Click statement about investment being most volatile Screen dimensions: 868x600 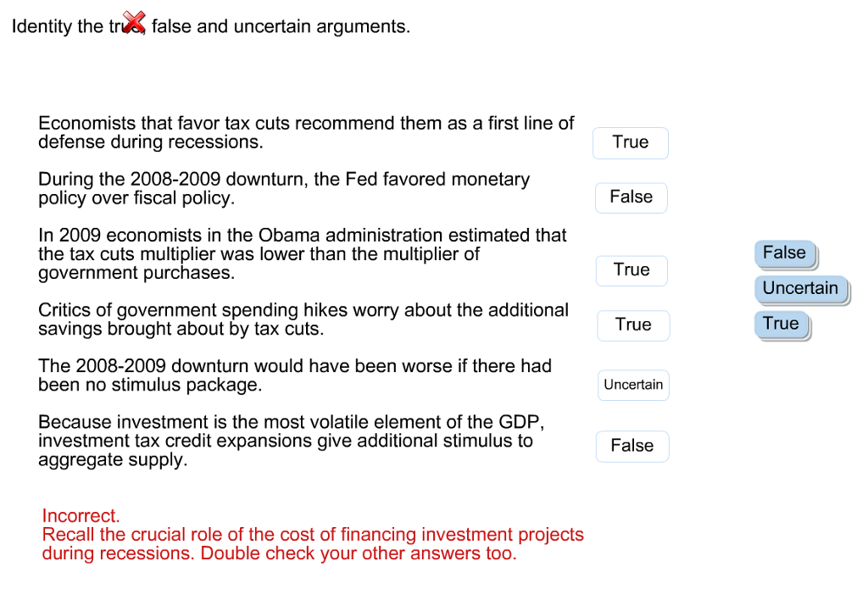(292, 441)
